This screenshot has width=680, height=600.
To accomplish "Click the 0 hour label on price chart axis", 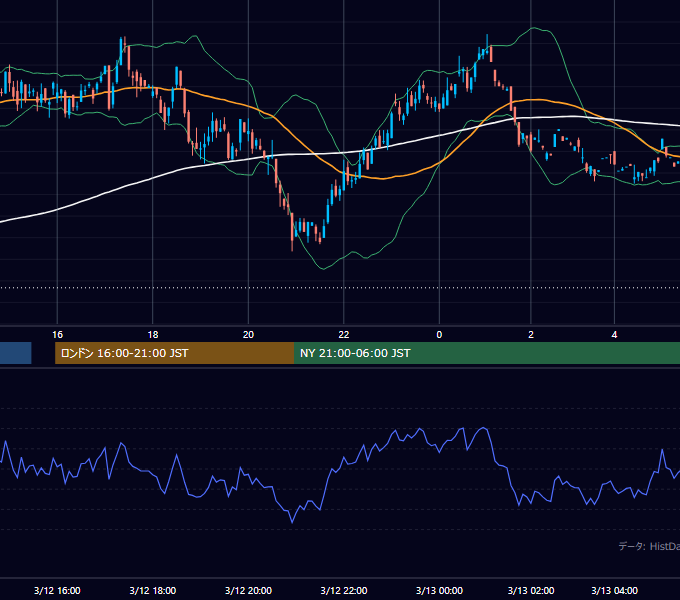I will [439, 335].
